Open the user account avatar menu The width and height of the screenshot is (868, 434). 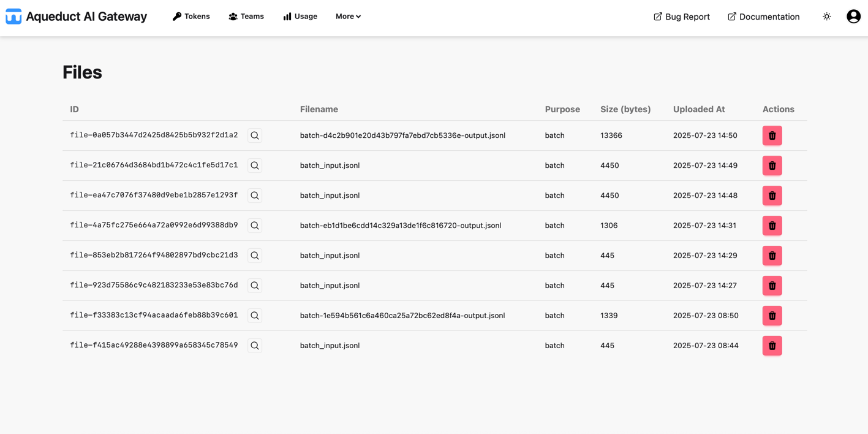(x=853, y=17)
